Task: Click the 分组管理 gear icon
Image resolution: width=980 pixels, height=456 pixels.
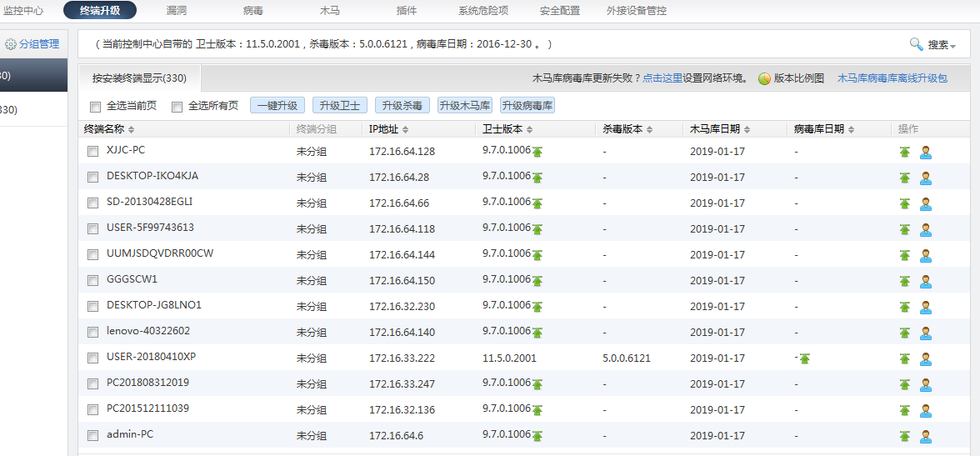Action: 11,44
